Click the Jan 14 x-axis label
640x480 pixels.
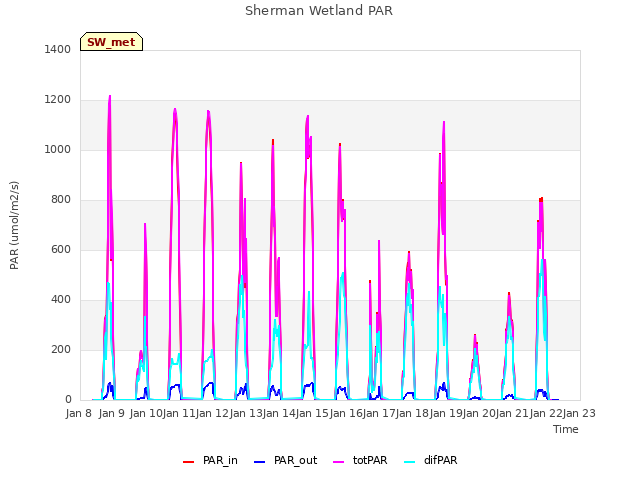279,413
